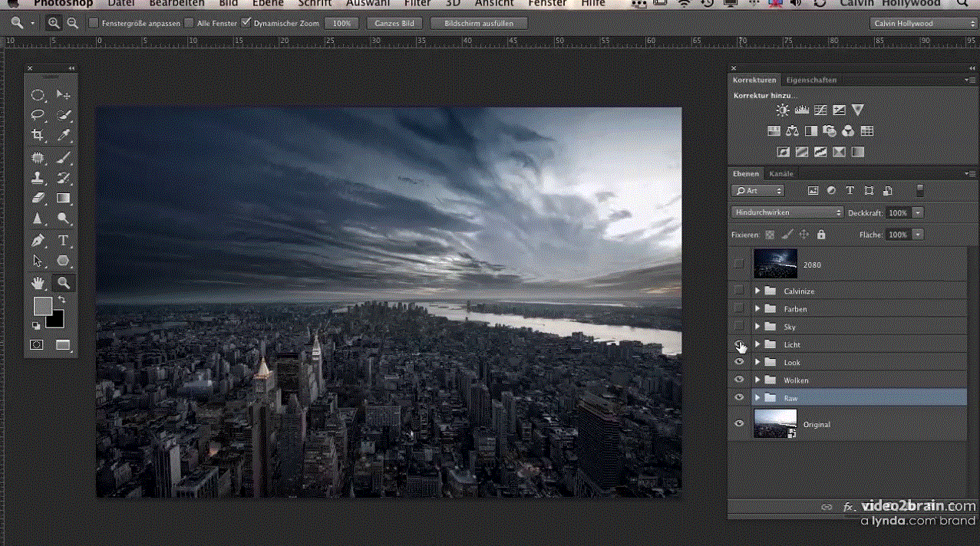Screen dimensions: 980x546
Task: Add a Channel Mixer adjustment
Action: pyautogui.click(x=848, y=131)
